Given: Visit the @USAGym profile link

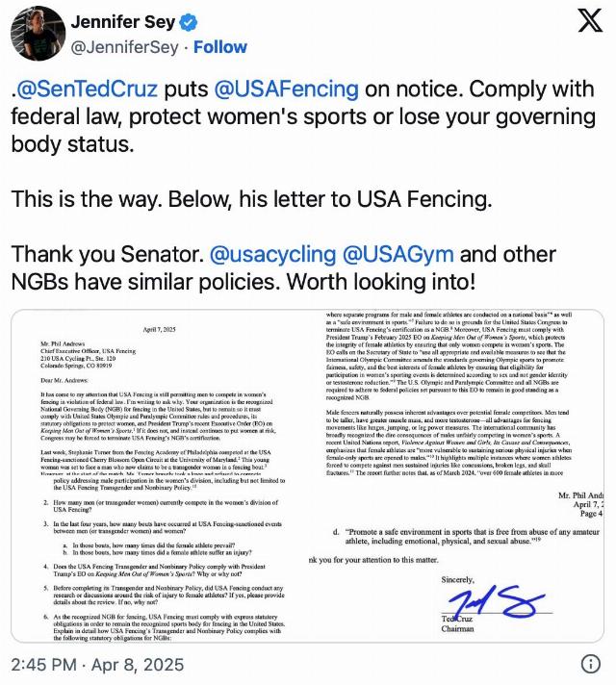Looking at the screenshot, I should [398, 255].
